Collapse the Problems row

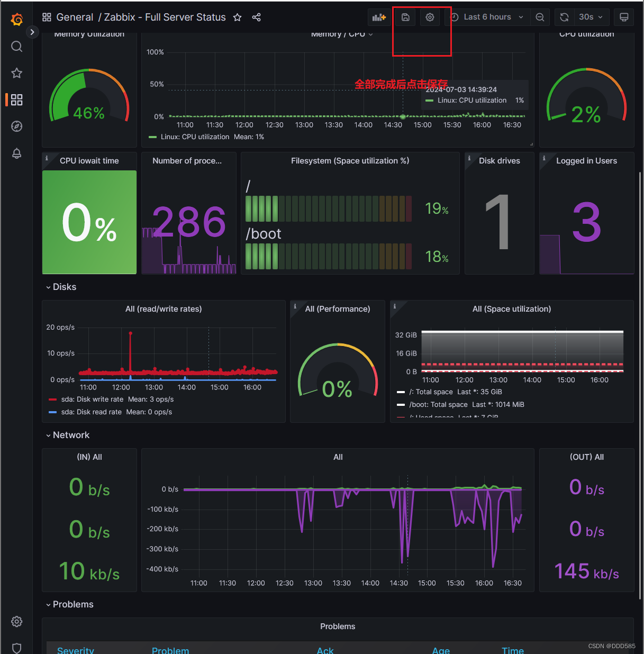pos(69,604)
